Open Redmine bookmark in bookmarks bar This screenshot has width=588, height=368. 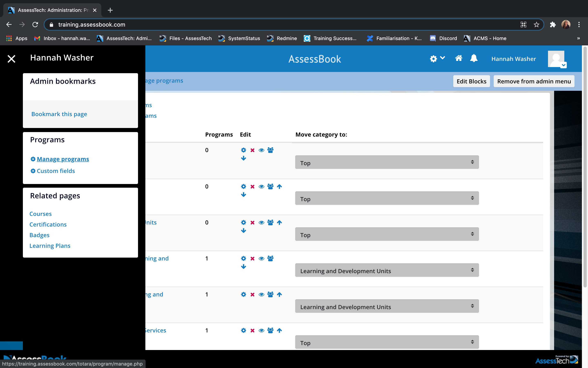[x=282, y=38]
